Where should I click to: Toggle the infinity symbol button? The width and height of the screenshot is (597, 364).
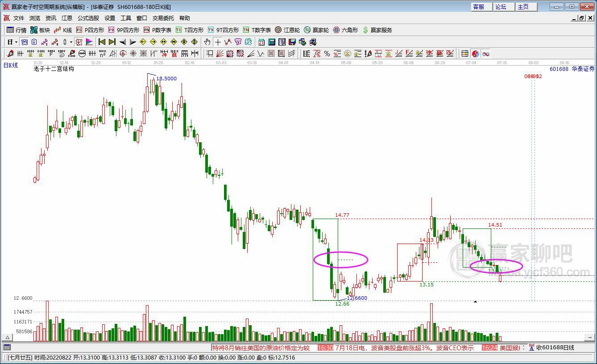point(486,54)
